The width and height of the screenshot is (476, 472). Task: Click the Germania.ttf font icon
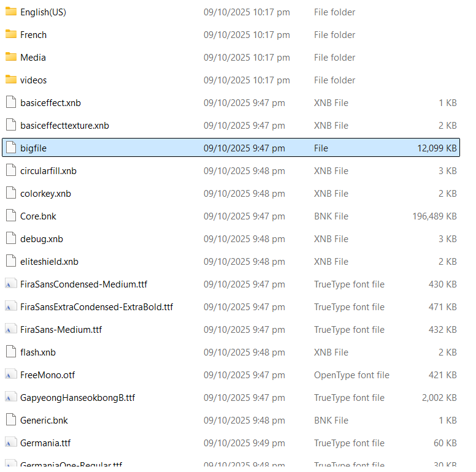click(x=10, y=443)
